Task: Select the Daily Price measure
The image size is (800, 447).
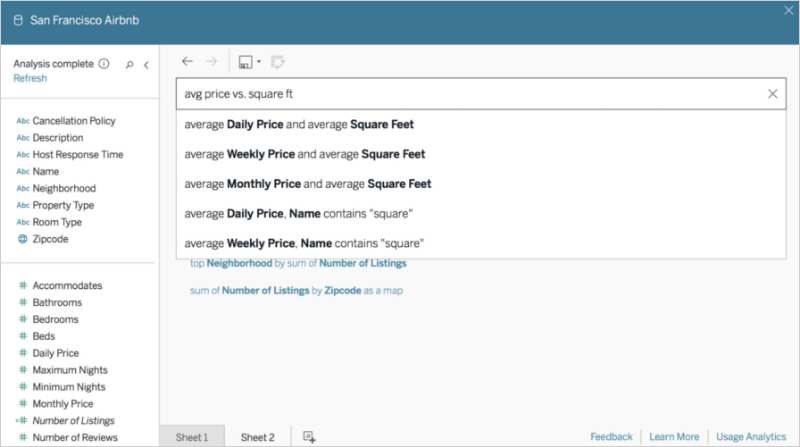Action: [x=56, y=353]
